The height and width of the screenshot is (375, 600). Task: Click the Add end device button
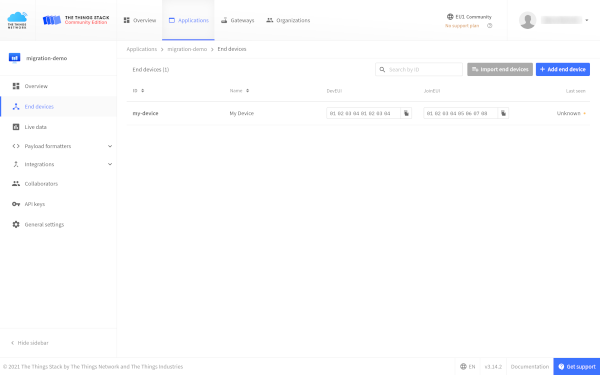[x=562, y=69]
